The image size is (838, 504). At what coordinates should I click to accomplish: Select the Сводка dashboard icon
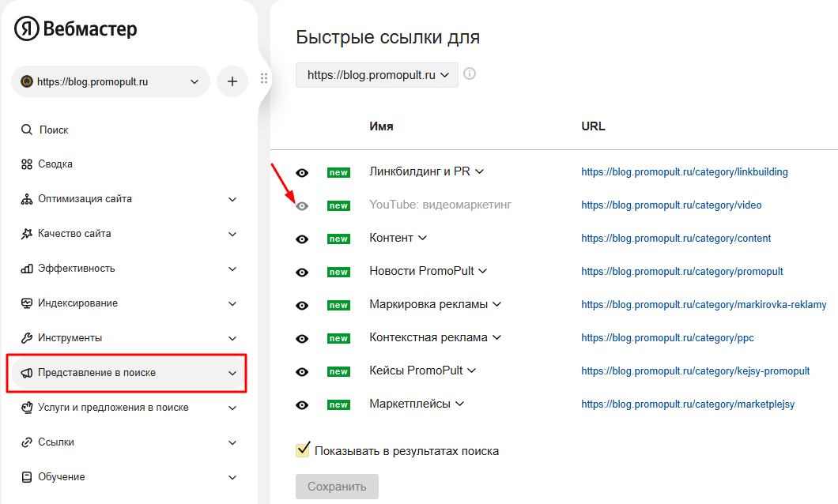coord(26,164)
